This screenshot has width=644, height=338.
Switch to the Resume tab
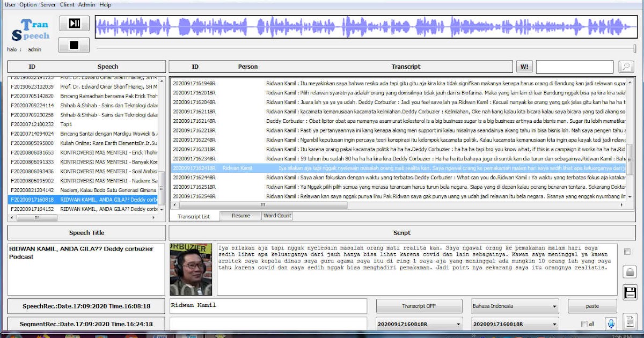pyautogui.click(x=240, y=216)
